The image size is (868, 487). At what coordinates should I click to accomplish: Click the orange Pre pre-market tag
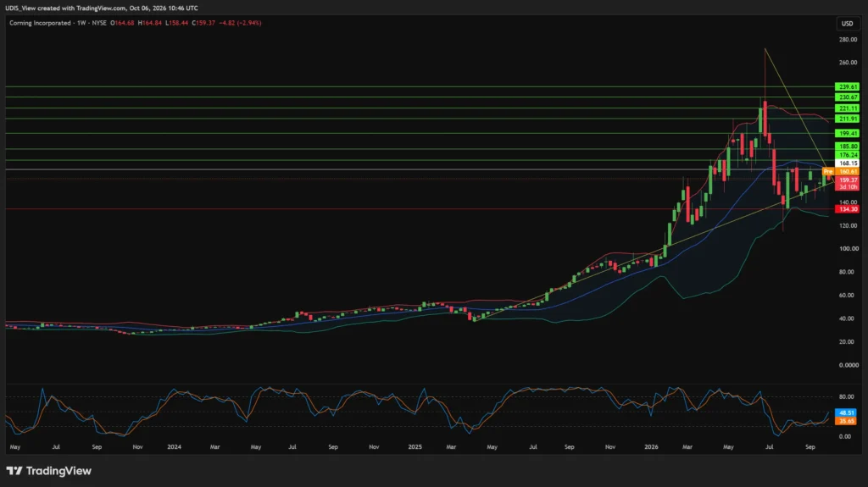click(x=827, y=172)
